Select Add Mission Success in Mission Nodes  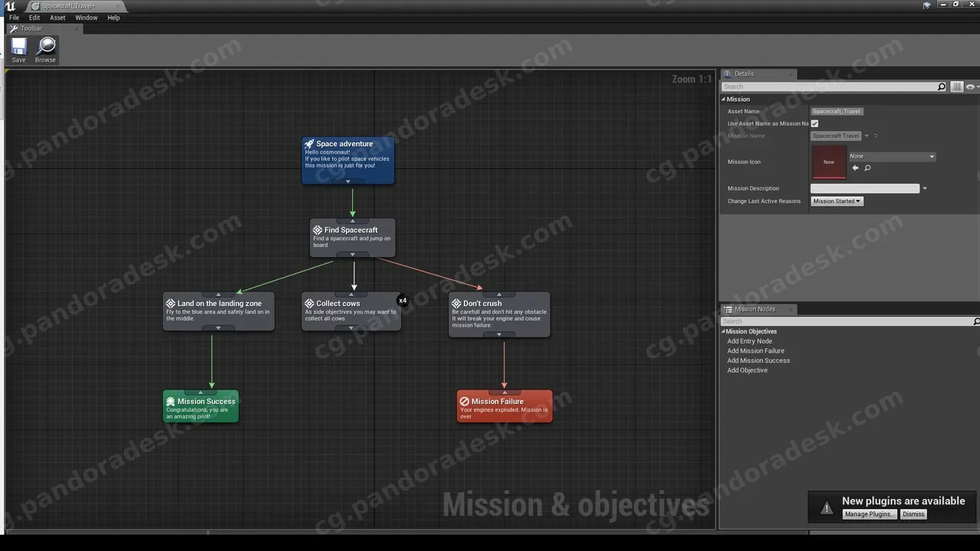coord(759,360)
